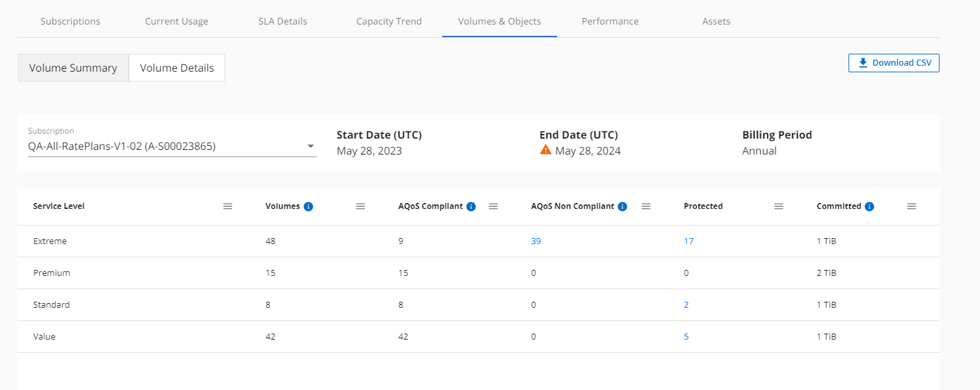Open the 39 non-compliant Extreme volumes link

(x=536, y=241)
